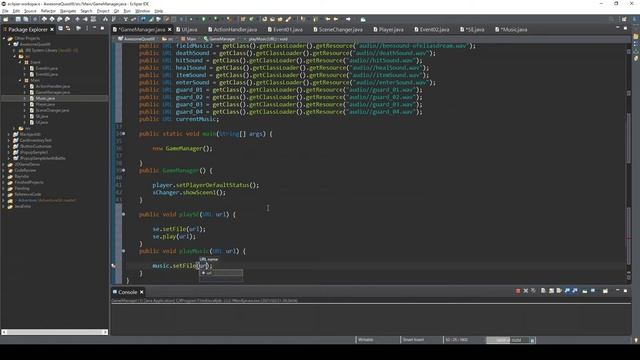This screenshot has height=360, width=640.
Task: Click Remove Launch icon in Console toolbar
Action: pos(526,291)
